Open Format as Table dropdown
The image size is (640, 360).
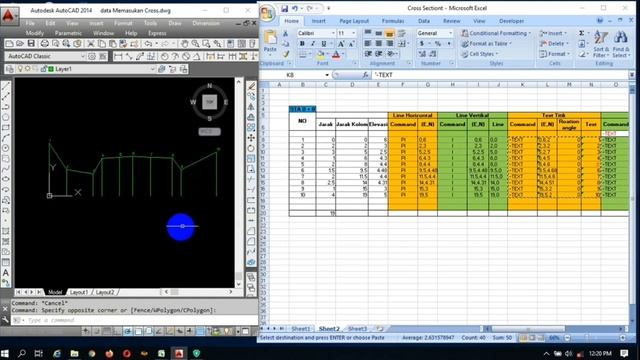pos(486,43)
